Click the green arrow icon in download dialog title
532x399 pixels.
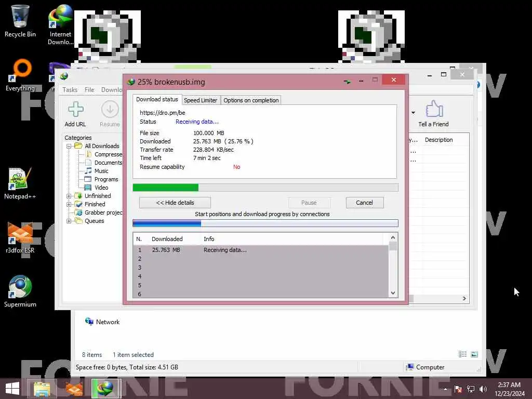pyautogui.click(x=347, y=82)
